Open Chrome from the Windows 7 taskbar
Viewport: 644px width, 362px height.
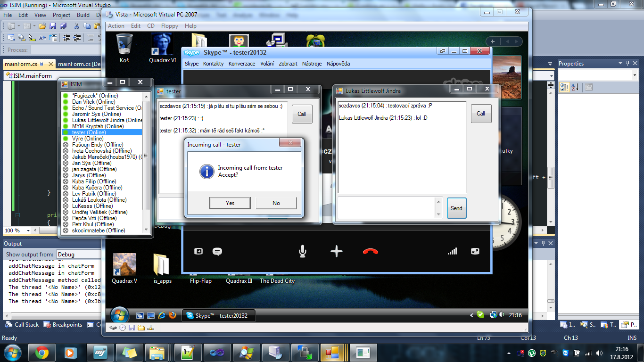[42, 353]
